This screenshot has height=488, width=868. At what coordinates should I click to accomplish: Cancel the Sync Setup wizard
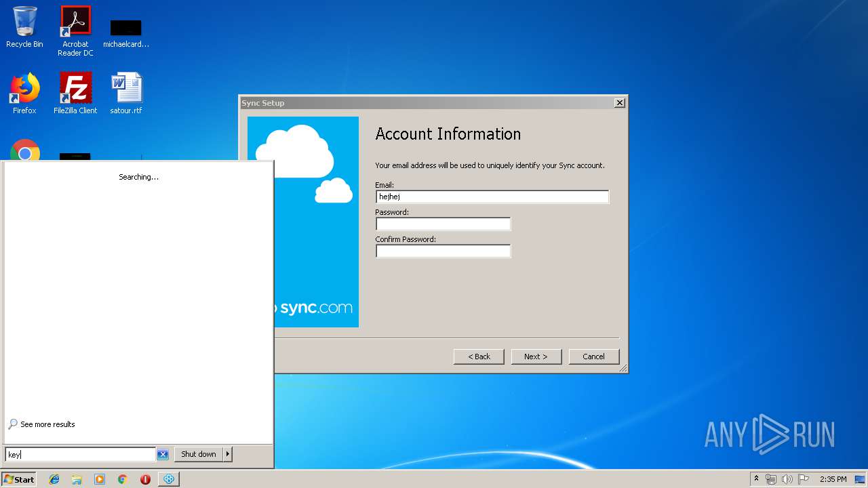tap(593, 357)
